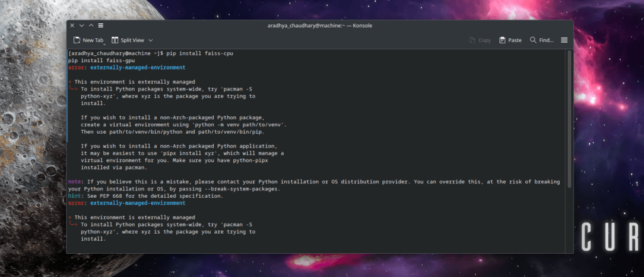Open the window actions menu in titlebar

tap(101, 25)
